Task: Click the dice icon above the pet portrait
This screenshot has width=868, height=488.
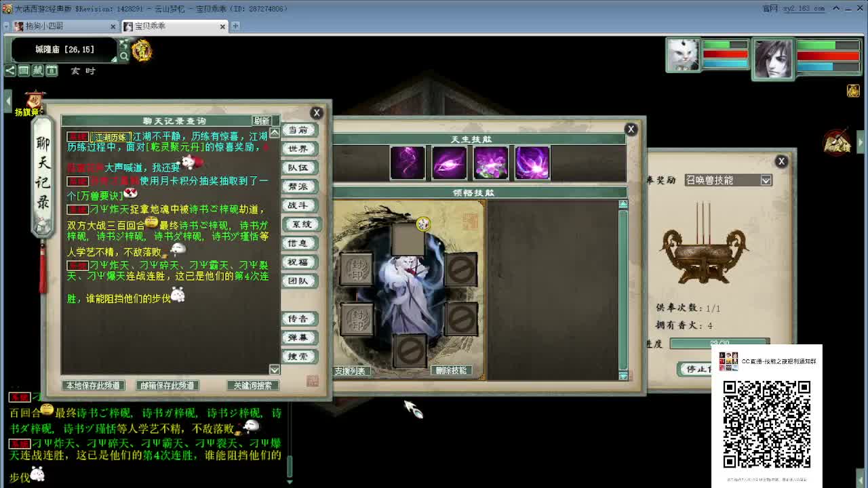Action: (x=423, y=224)
